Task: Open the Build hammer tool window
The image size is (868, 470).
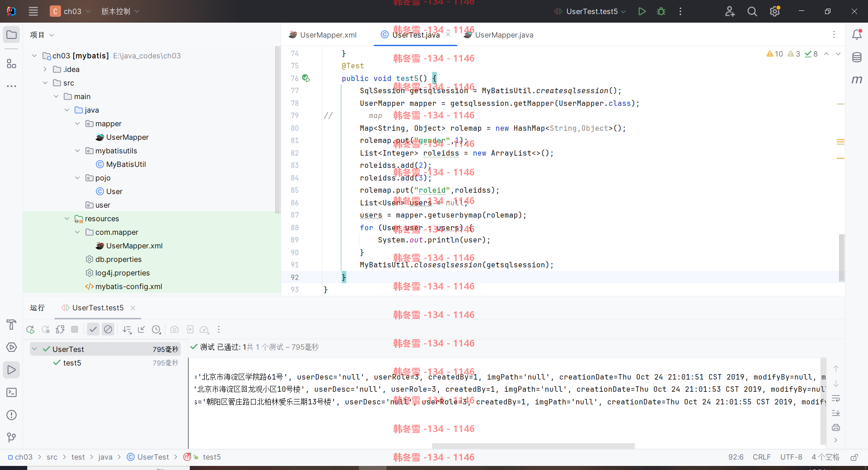Action: [x=11, y=325]
